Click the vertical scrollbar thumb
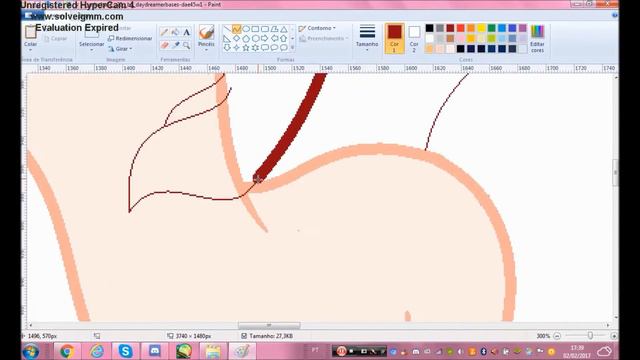Screen dimensions: 640x360 (x=616, y=173)
